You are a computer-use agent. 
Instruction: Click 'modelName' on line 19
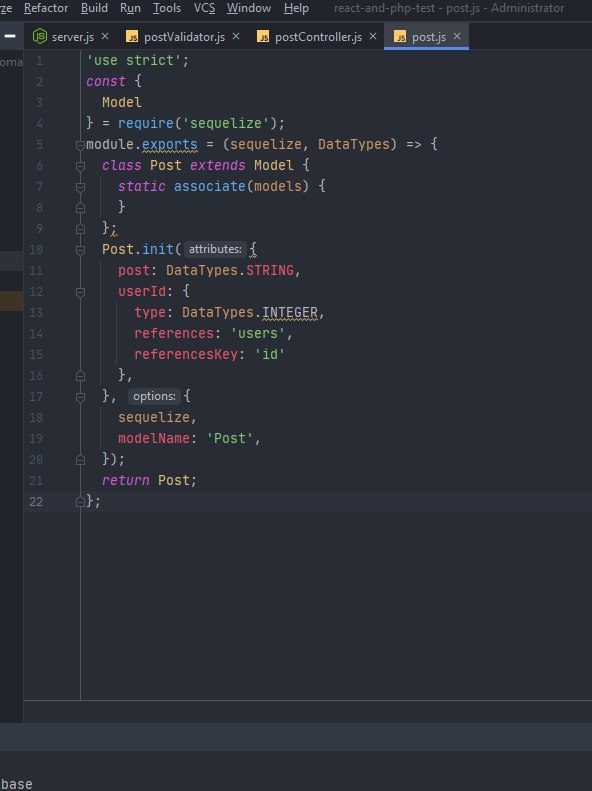coord(154,438)
